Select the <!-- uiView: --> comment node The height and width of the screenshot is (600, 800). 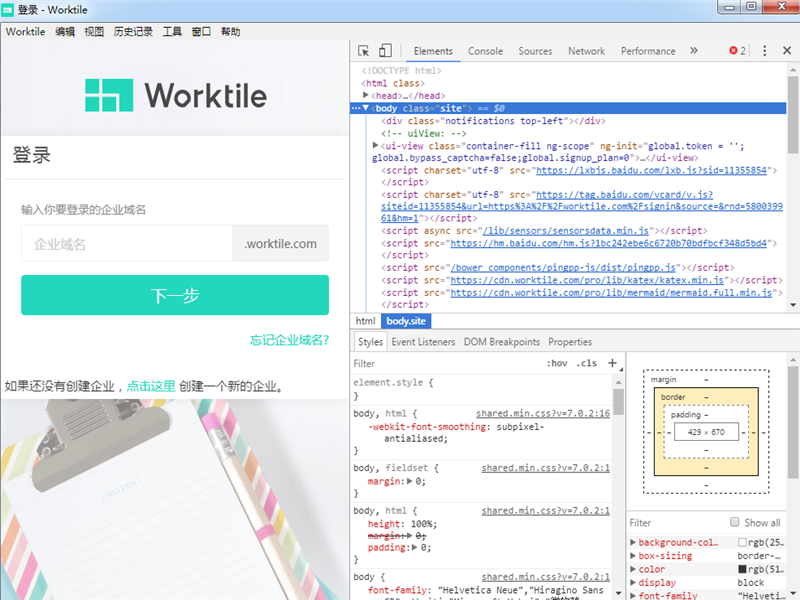(x=423, y=134)
